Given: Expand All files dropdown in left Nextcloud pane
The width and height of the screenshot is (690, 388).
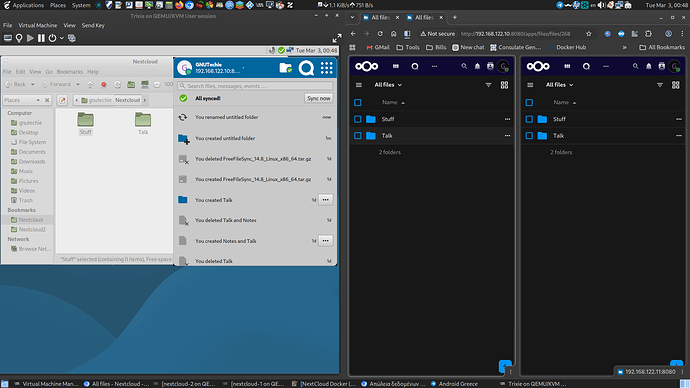Looking at the screenshot, I should (x=388, y=85).
